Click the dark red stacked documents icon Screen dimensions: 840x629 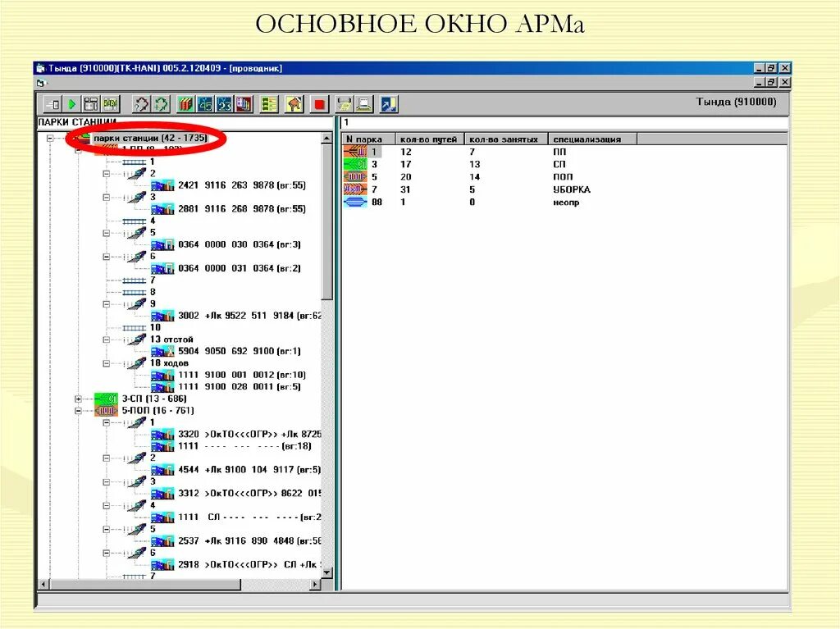[x=244, y=104]
